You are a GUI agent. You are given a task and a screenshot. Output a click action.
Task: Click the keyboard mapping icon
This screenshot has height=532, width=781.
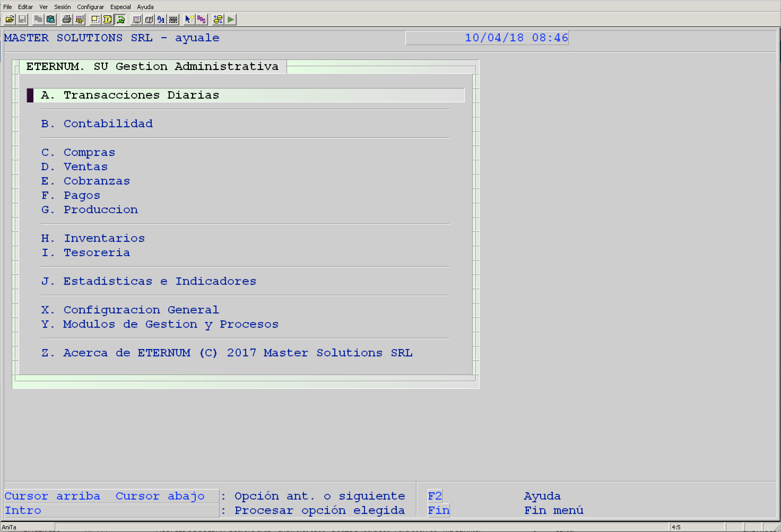173,19
